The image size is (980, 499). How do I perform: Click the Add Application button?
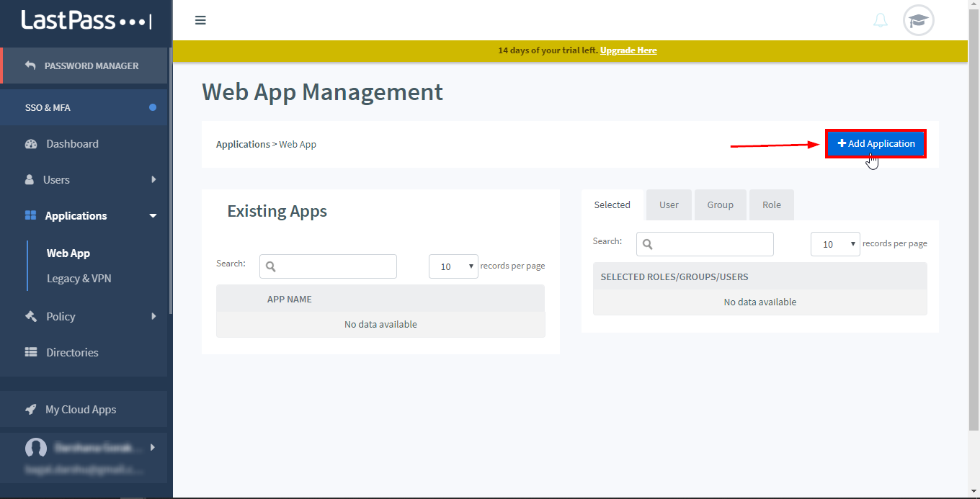click(x=876, y=144)
